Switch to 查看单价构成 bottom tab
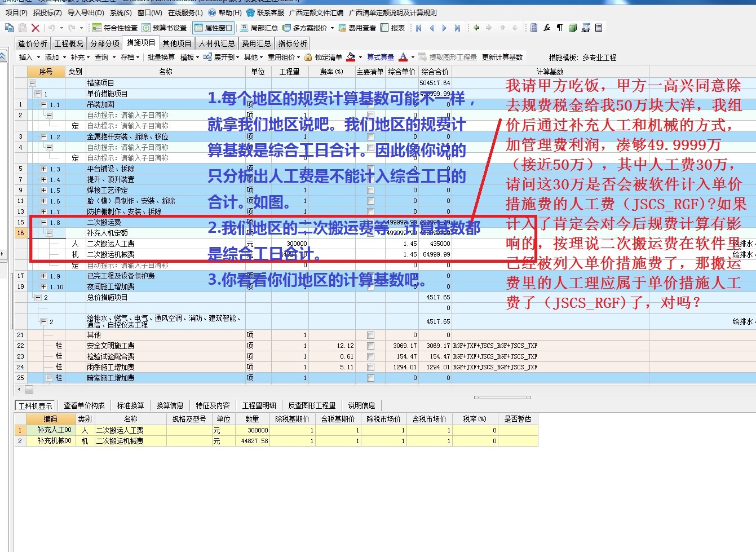Image resolution: width=756 pixels, height=552 pixels. coord(84,405)
